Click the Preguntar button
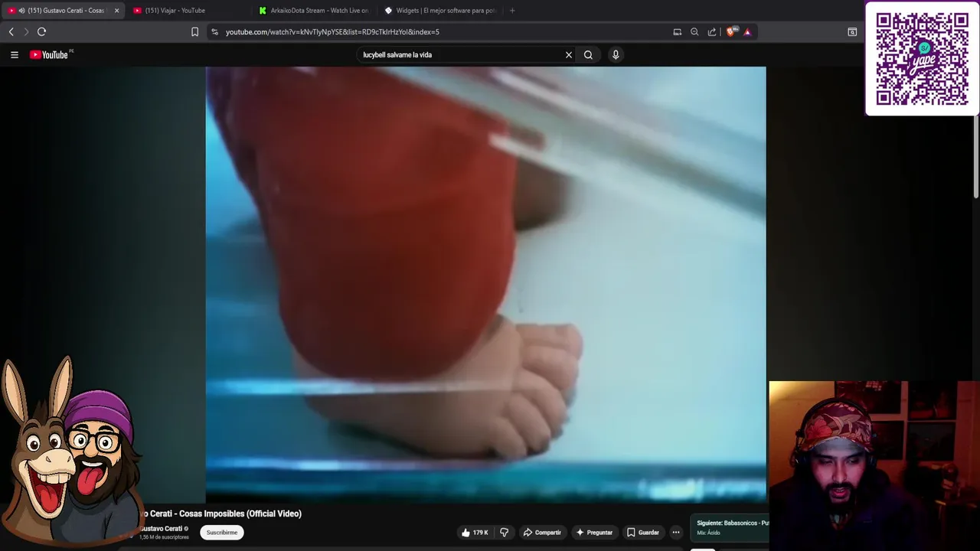Image resolution: width=980 pixels, height=551 pixels. (x=594, y=533)
